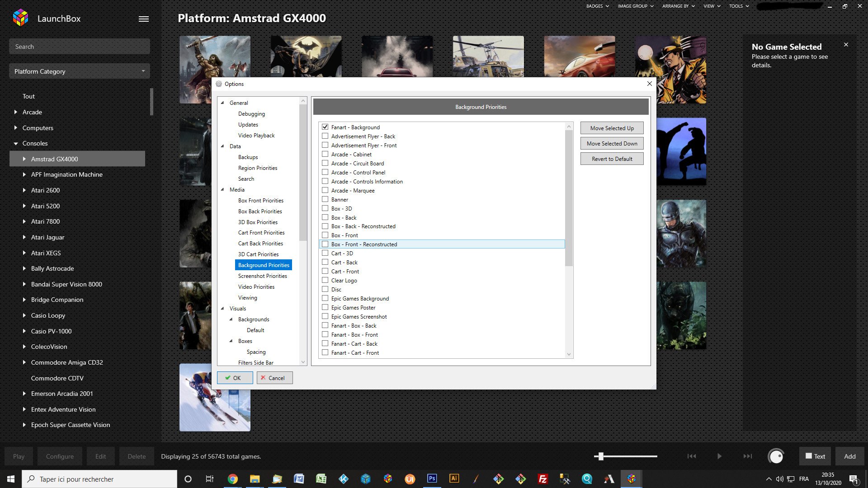Confirm options with OK button

[x=235, y=378]
